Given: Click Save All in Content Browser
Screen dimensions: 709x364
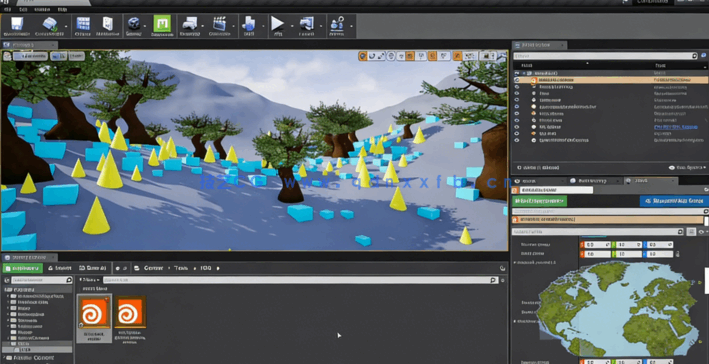Looking at the screenshot, I should [92, 268].
